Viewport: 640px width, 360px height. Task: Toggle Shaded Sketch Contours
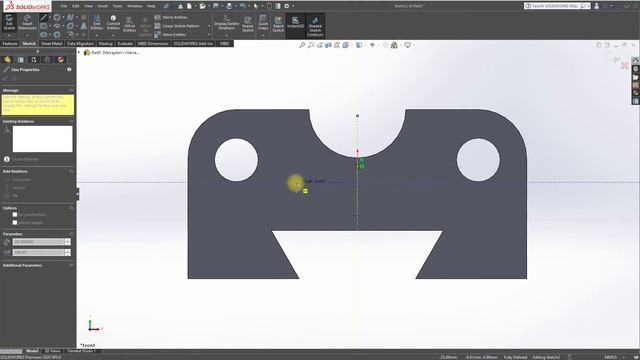tap(315, 26)
